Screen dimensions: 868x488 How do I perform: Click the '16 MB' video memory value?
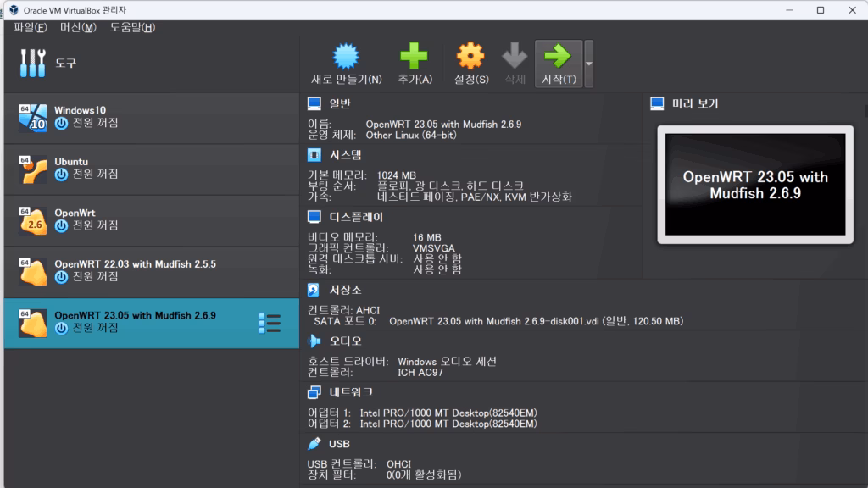(x=427, y=237)
